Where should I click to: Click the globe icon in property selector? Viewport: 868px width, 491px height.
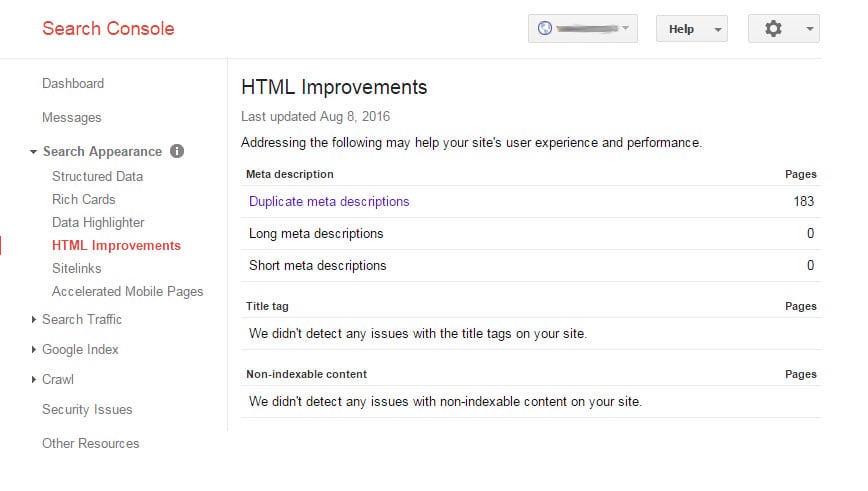coord(545,28)
